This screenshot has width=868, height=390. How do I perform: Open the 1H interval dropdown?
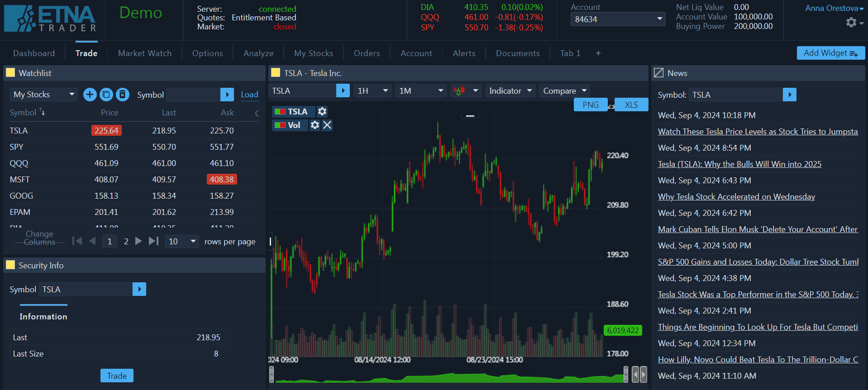[x=373, y=91]
